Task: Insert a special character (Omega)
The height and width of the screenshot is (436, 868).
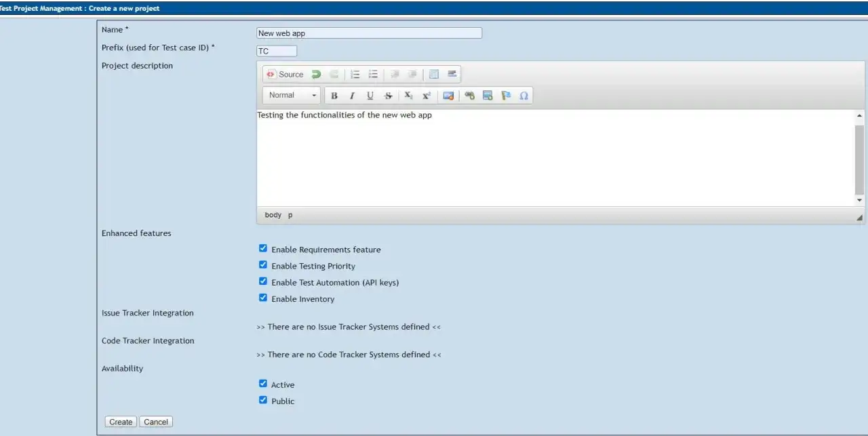Action: coord(524,96)
